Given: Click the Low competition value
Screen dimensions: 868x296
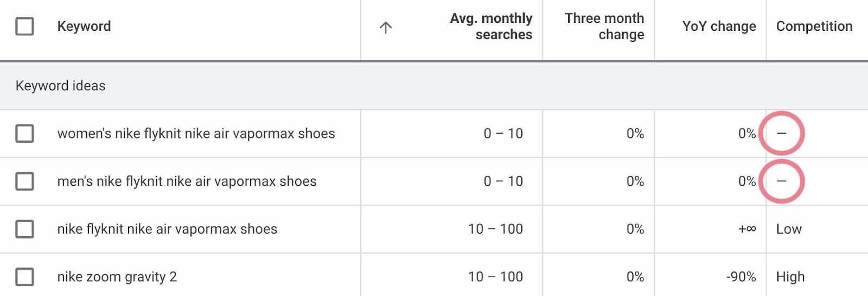Looking at the screenshot, I should point(789,229).
